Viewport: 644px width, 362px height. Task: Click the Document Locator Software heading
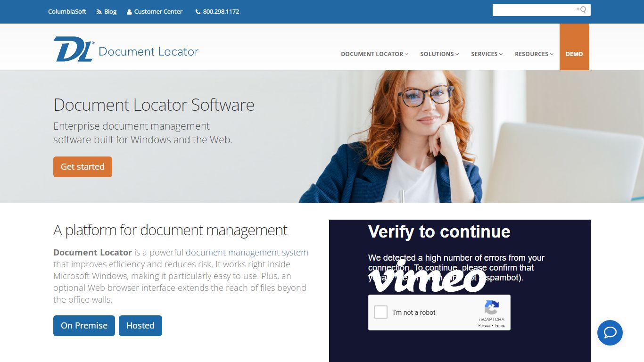tap(154, 105)
